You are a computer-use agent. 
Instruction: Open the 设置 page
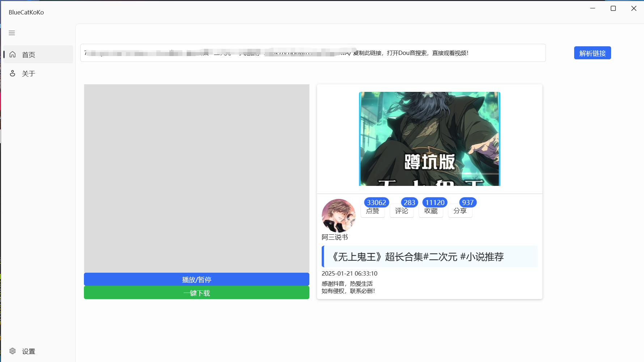coord(38,351)
